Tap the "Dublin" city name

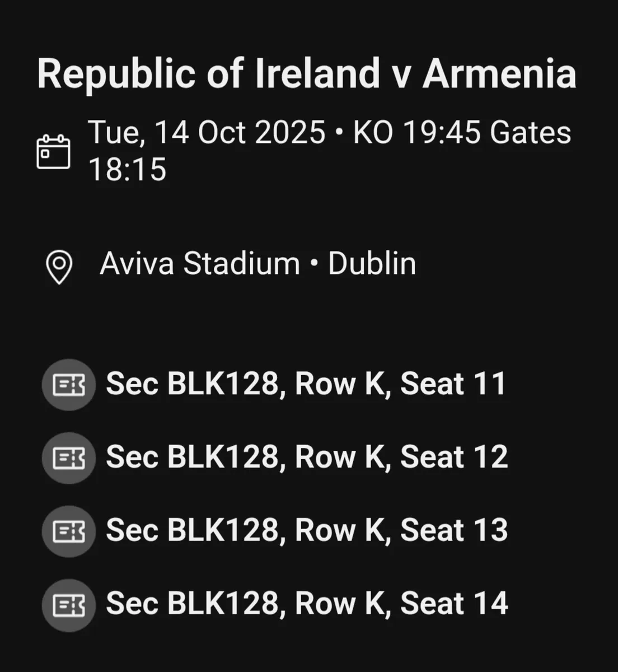tap(372, 263)
